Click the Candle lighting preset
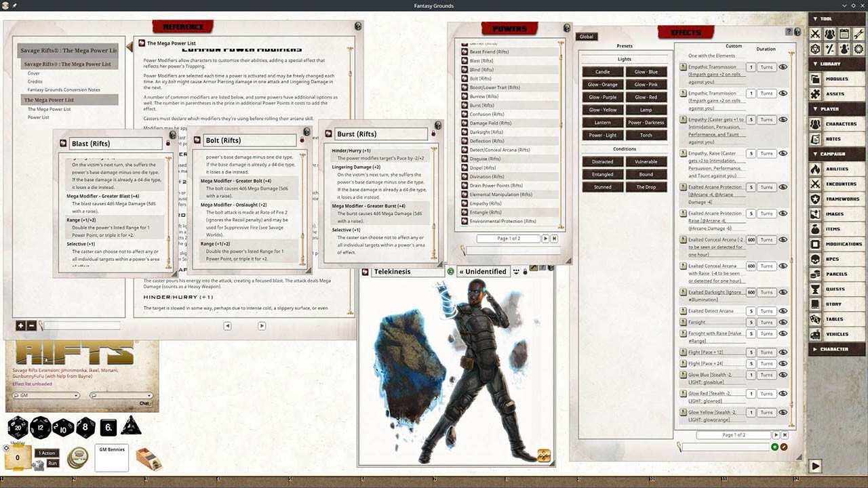Viewport: 868px width, 488px height. pos(601,71)
